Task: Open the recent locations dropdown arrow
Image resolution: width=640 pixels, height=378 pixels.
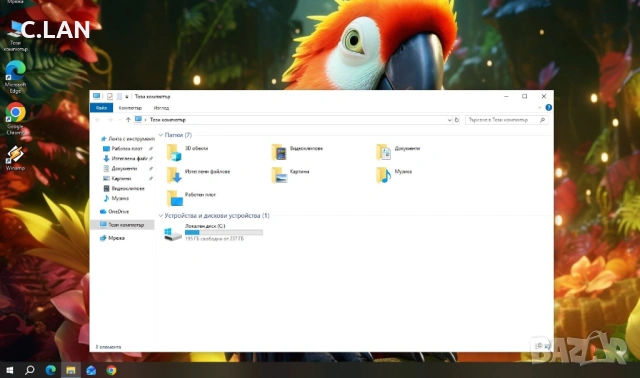Action: [119, 120]
